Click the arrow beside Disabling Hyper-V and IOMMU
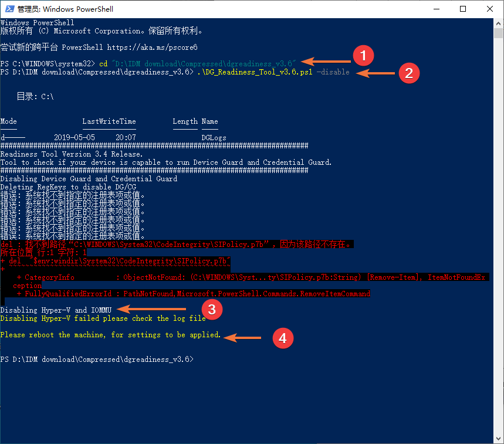Screen dimensions: 504x444 151,309
